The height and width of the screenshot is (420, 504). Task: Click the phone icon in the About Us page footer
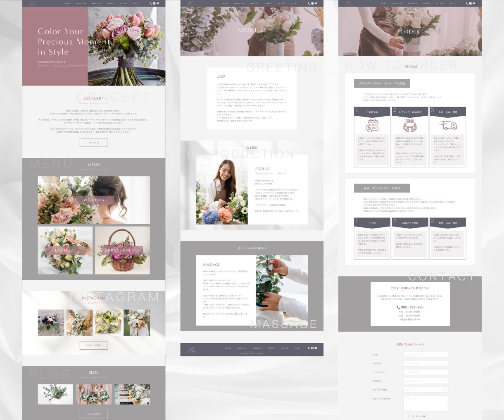[309, 348]
